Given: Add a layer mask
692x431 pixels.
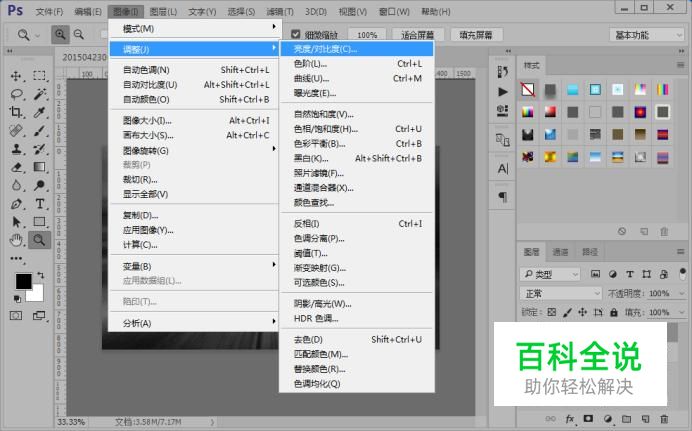Looking at the screenshot, I should click(588, 418).
